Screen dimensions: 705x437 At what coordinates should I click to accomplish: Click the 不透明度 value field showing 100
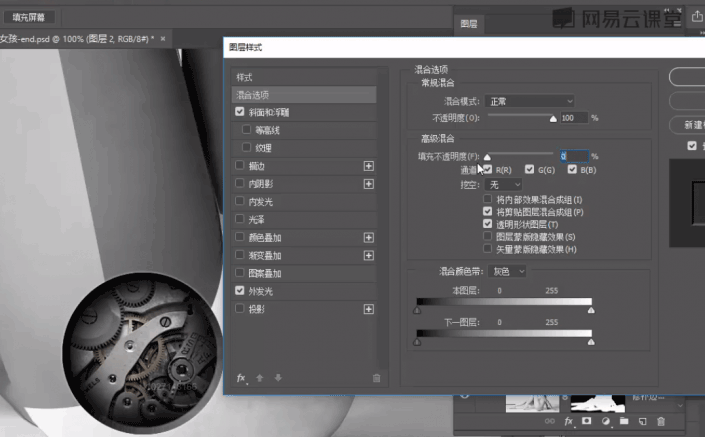[574, 118]
